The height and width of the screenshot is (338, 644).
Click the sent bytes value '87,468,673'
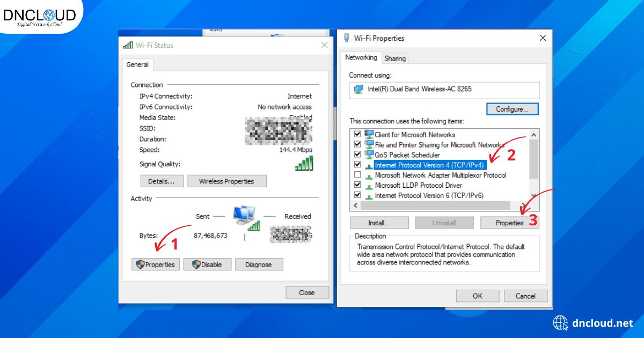point(210,236)
